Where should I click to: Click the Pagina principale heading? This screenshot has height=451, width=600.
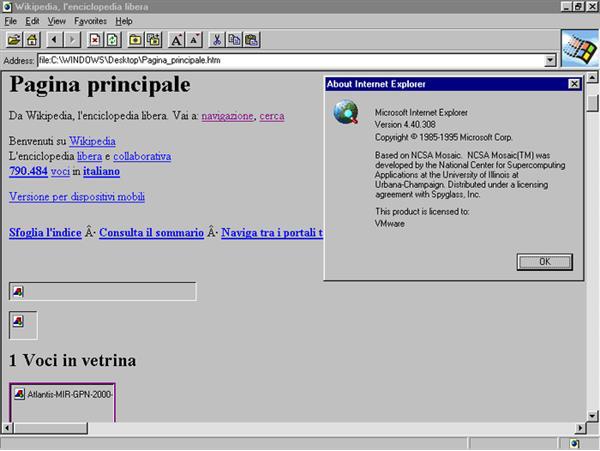(99, 85)
